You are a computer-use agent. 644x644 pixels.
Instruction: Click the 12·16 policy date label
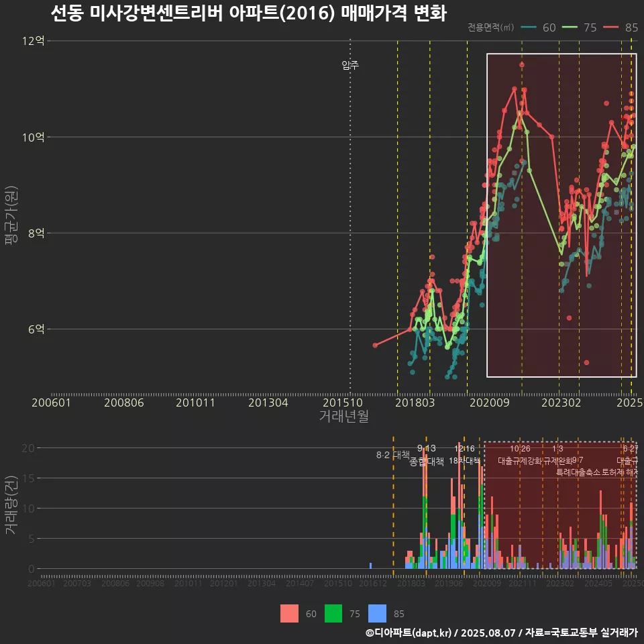click(464, 448)
